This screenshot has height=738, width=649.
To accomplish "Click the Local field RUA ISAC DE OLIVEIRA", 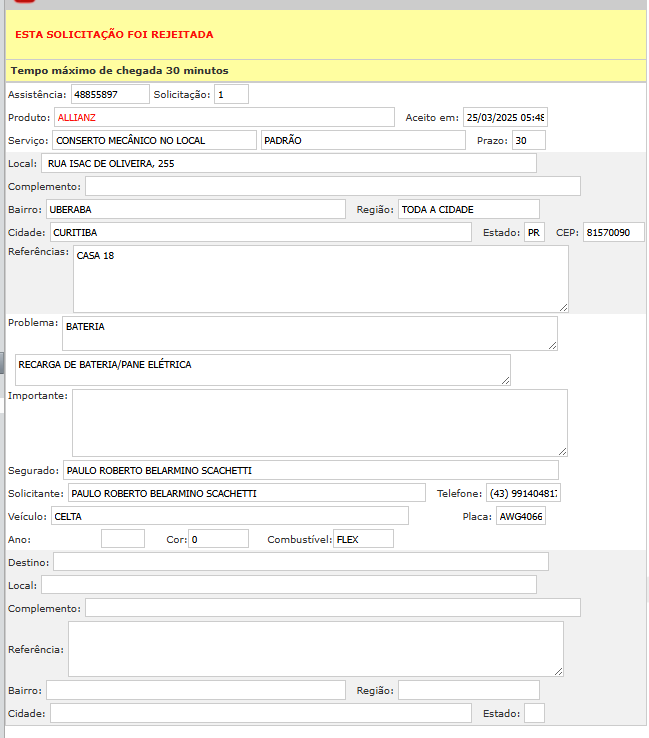I will (x=288, y=163).
